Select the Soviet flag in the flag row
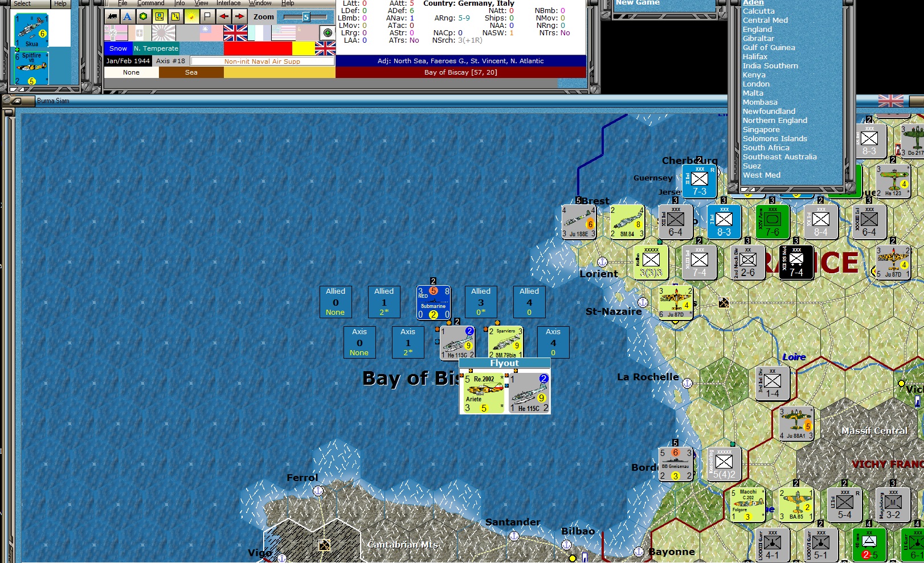The image size is (924, 563). pyautogui.click(x=307, y=33)
